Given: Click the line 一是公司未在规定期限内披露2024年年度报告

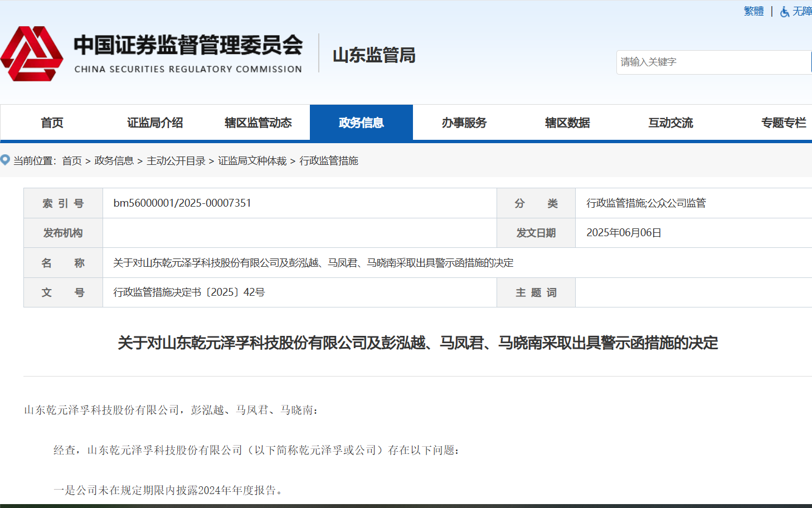Looking at the screenshot, I should pos(170,490).
